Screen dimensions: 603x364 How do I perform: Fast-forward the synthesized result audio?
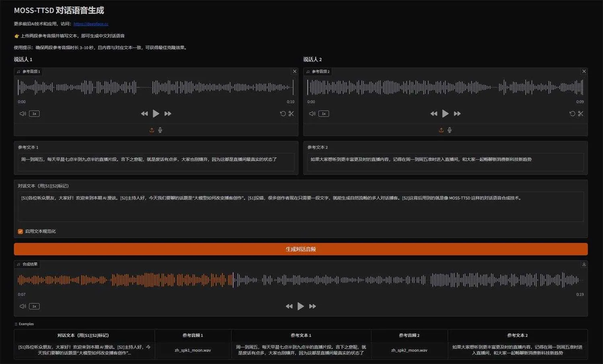(x=313, y=306)
